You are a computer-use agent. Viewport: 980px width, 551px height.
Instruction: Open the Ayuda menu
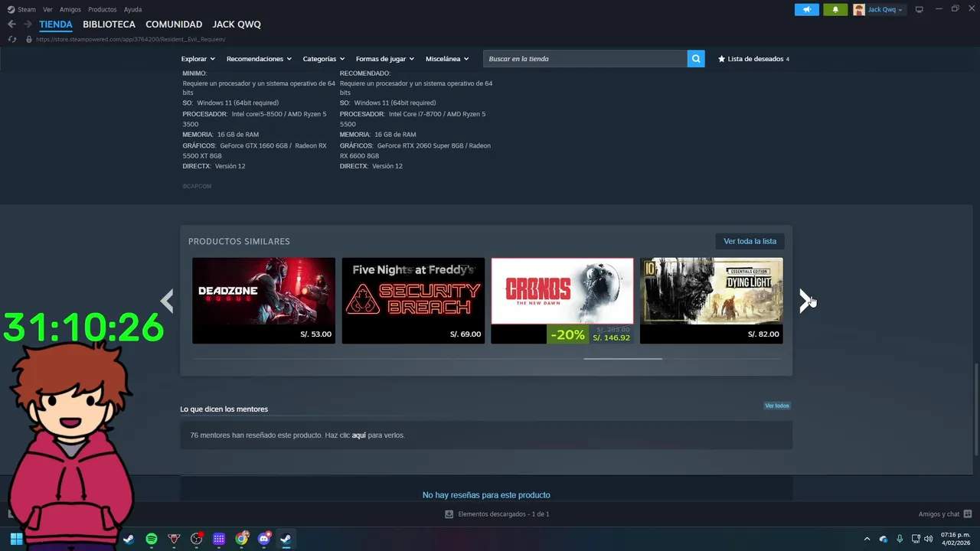132,10
